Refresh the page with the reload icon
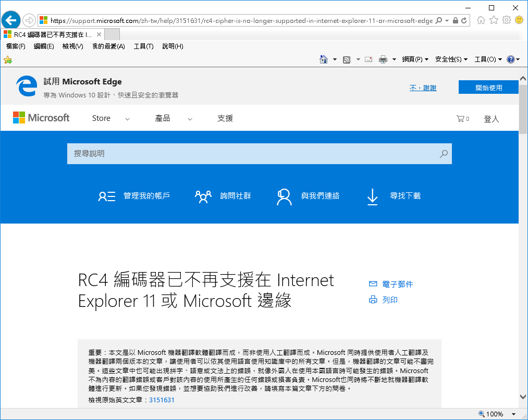The width and height of the screenshot is (528, 420). pos(464,20)
